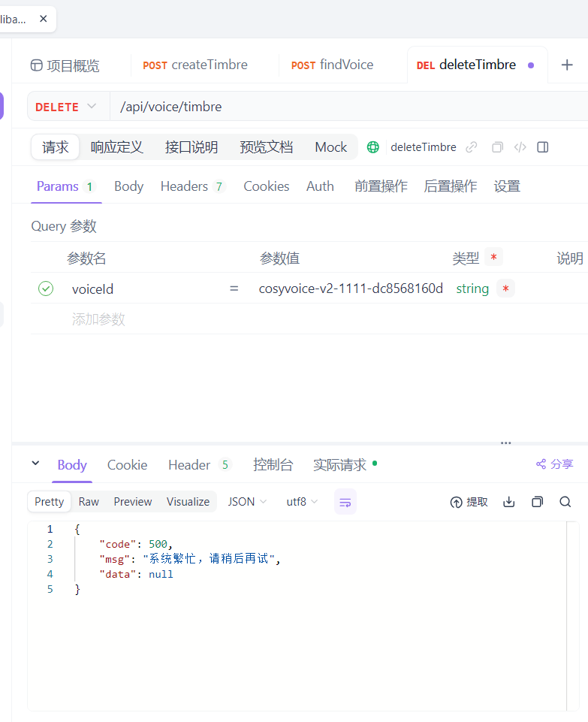Toggle the side panel layout icon

point(542,147)
